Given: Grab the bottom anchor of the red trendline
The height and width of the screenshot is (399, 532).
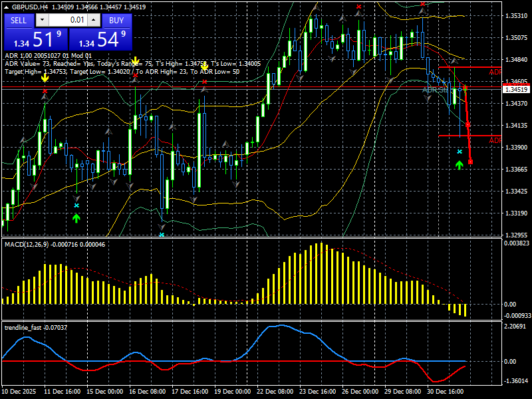Looking at the screenshot, I should [470, 162].
